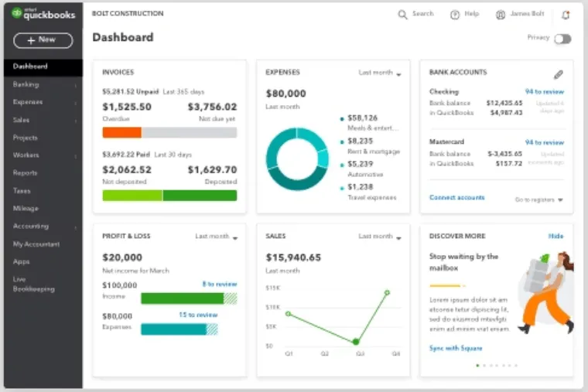Open Live Bookkeeping in the sidebar
The height and width of the screenshot is (392, 588).
(x=34, y=284)
